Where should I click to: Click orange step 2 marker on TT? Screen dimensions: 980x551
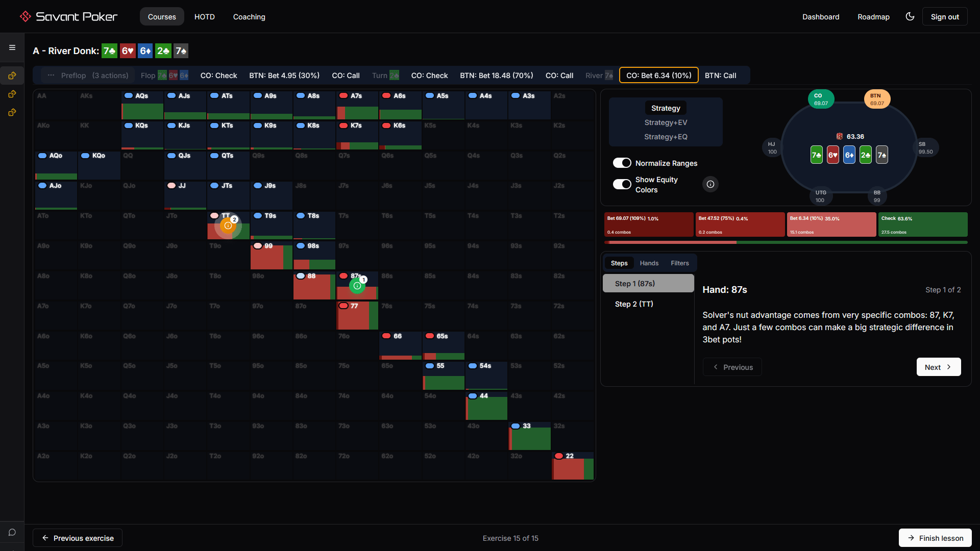(228, 226)
